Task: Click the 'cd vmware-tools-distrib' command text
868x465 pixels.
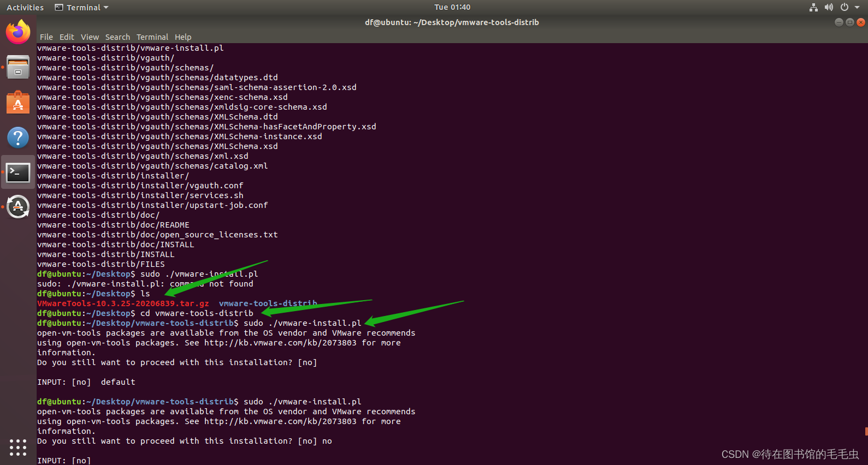Action: (x=197, y=313)
